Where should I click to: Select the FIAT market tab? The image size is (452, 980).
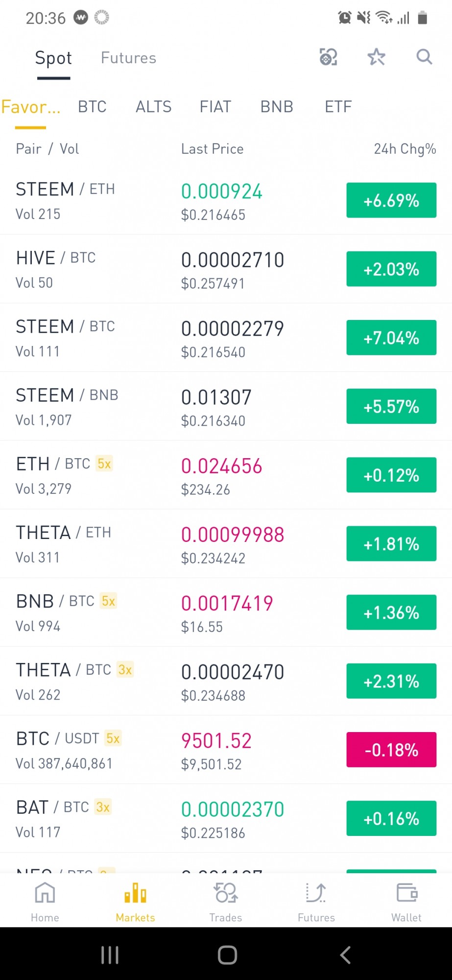[x=215, y=107]
